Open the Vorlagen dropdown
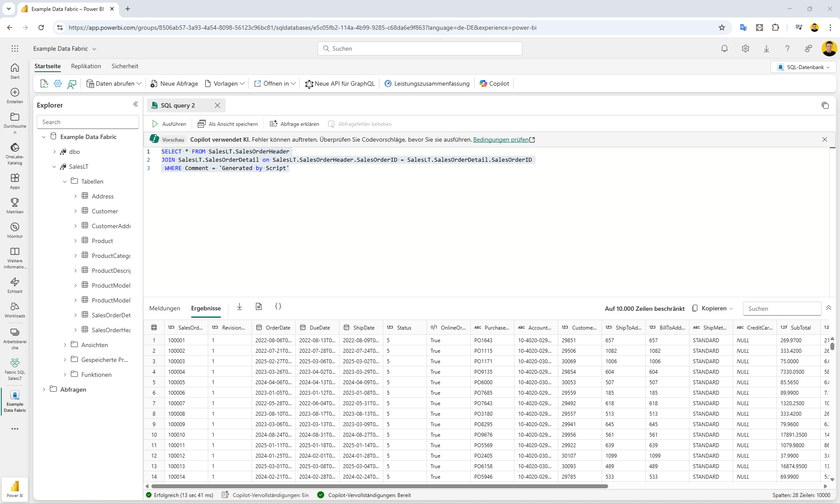 coord(225,83)
